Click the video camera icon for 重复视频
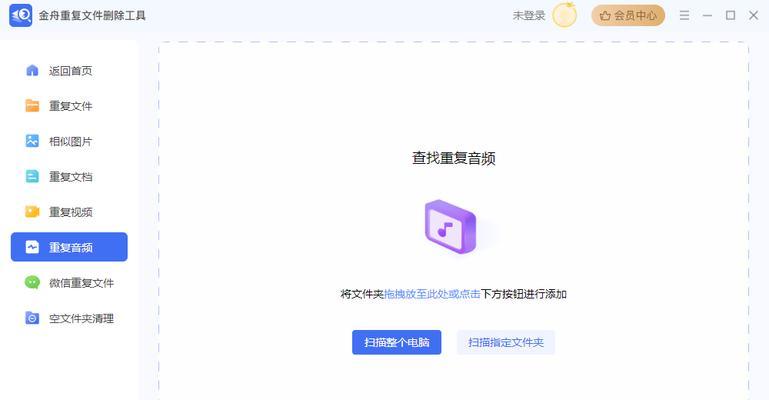The width and height of the screenshot is (769, 400). click(32, 212)
